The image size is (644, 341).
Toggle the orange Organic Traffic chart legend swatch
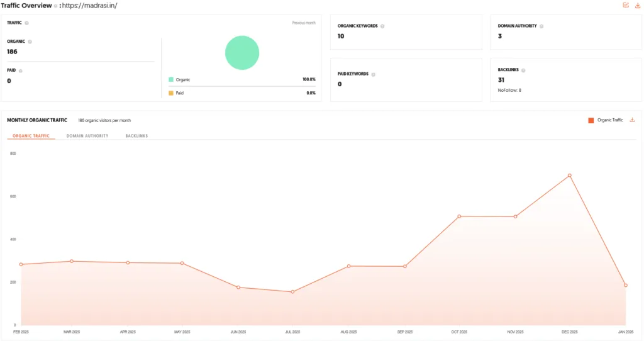(x=591, y=120)
